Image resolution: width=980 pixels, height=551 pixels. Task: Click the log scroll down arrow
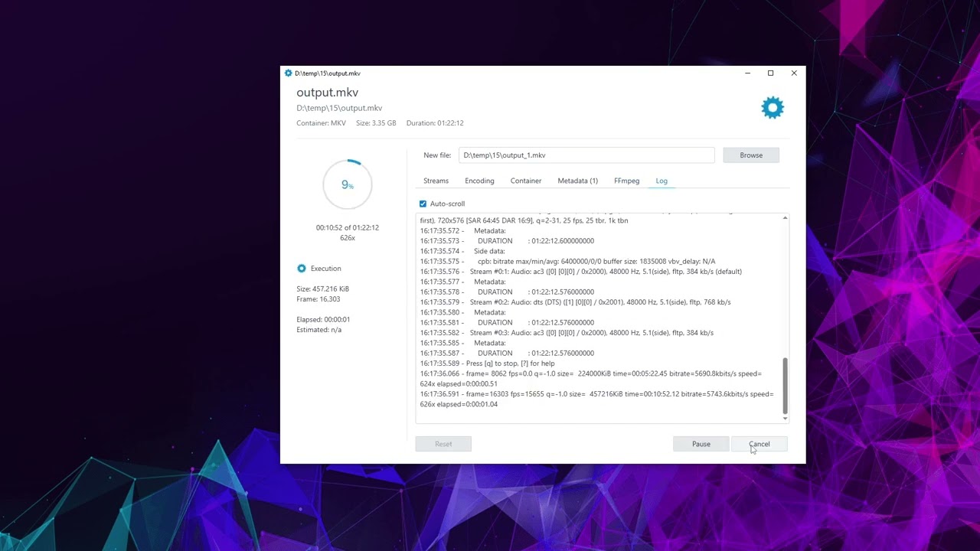pyautogui.click(x=785, y=419)
